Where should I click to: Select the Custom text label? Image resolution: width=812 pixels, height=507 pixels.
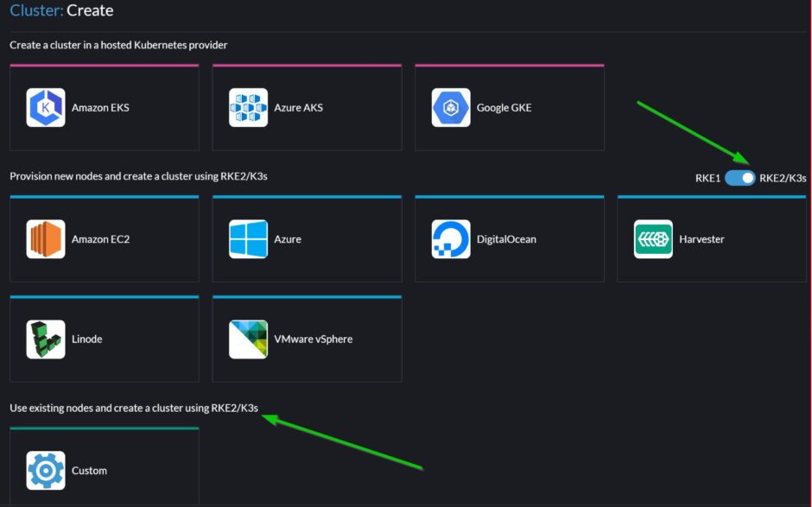tap(89, 471)
